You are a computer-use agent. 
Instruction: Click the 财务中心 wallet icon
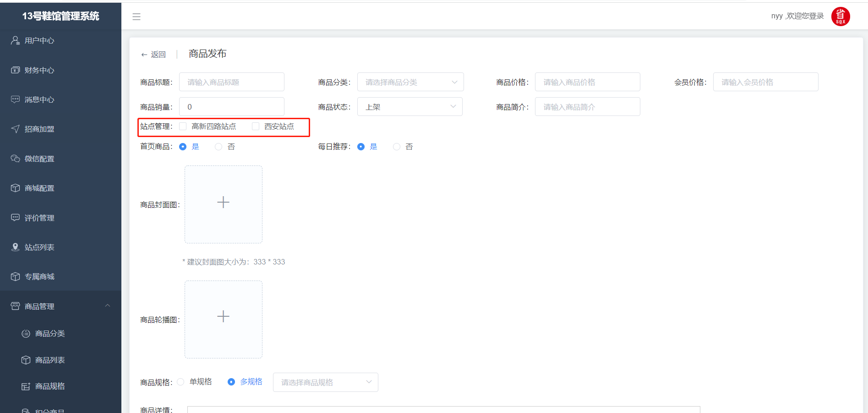15,70
